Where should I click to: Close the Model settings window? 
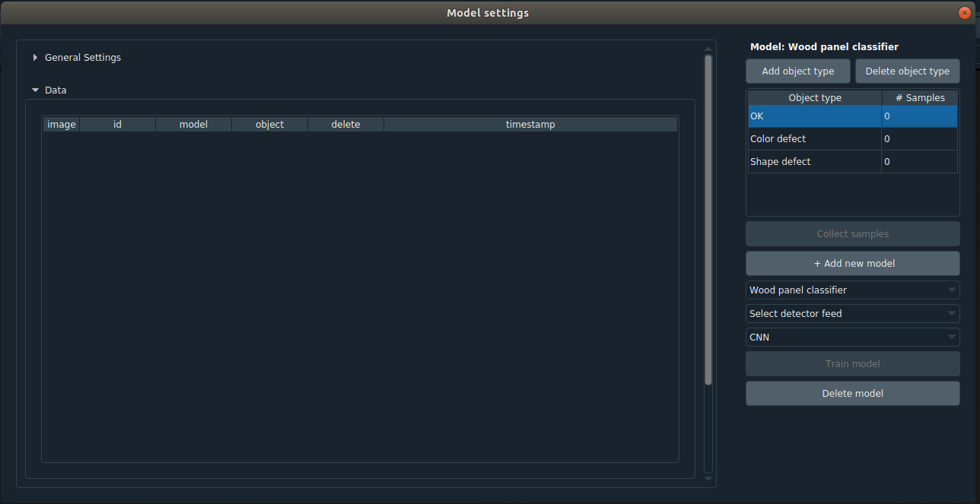coord(965,13)
